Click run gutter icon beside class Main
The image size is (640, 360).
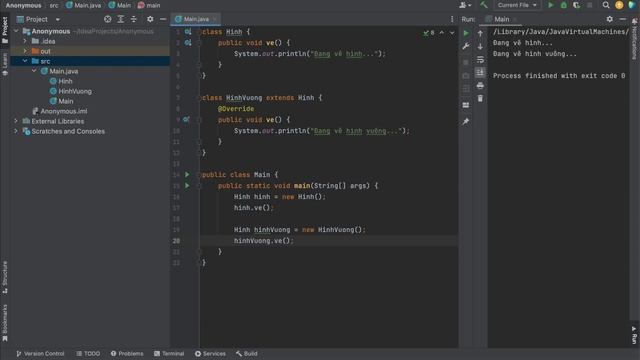187,175
